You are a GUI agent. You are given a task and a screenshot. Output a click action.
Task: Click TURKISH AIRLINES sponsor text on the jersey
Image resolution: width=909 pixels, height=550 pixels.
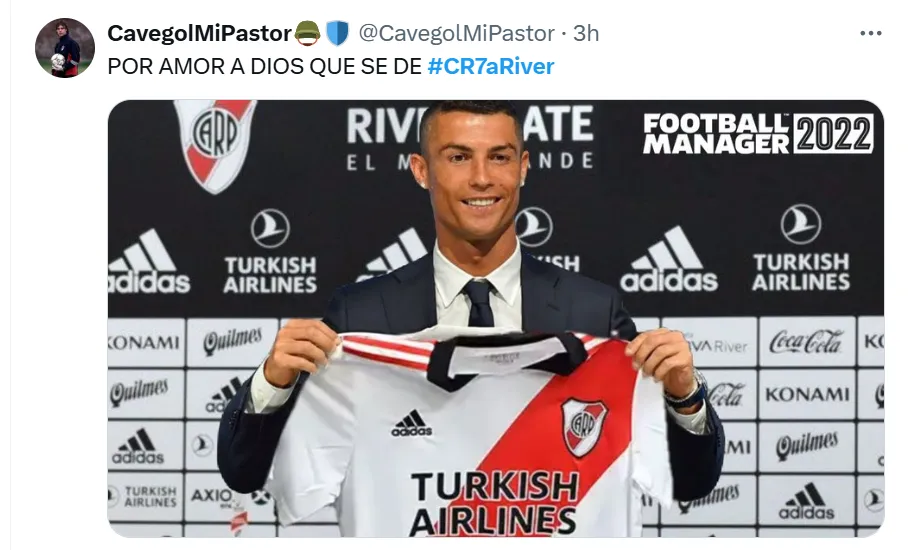click(x=495, y=503)
